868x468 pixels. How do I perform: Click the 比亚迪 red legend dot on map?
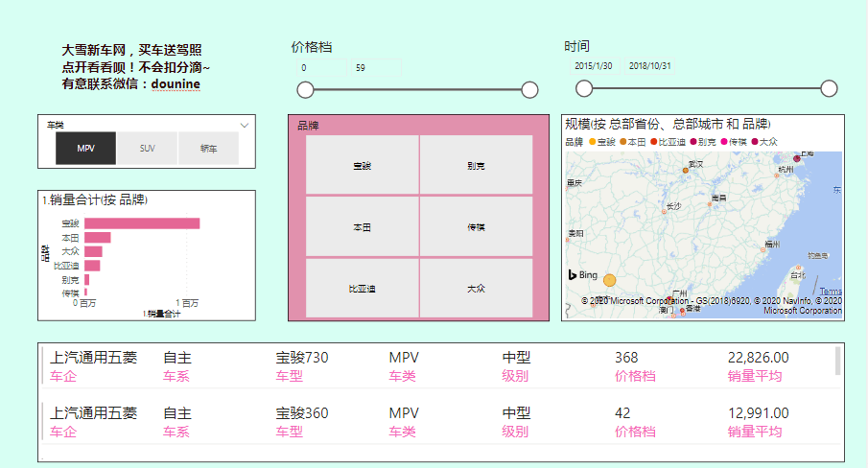tap(653, 142)
